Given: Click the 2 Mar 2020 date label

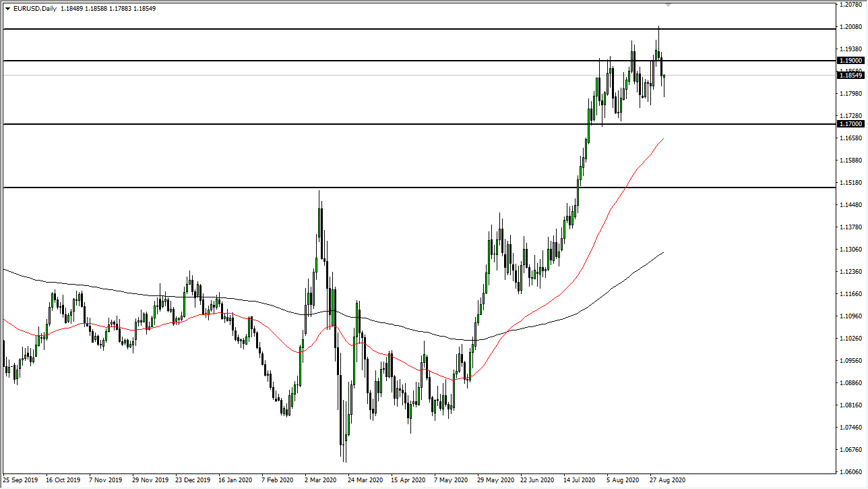Looking at the screenshot, I should point(321,481).
